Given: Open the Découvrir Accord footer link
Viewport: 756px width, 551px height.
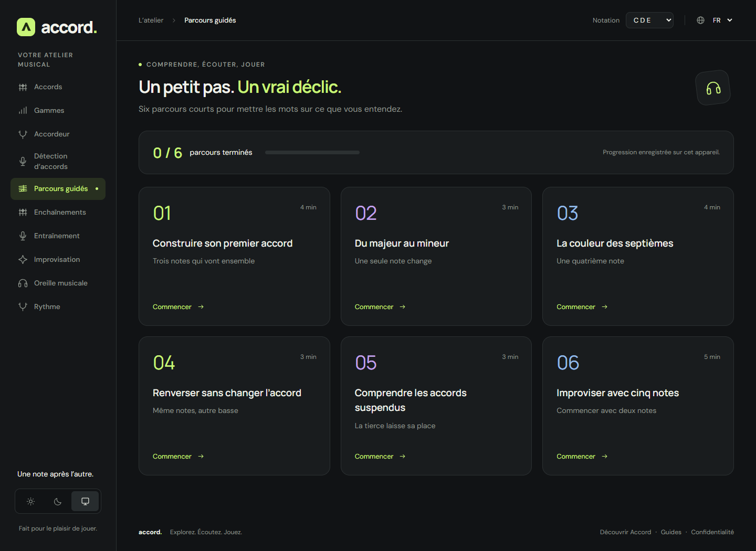Looking at the screenshot, I should coord(625,532).
